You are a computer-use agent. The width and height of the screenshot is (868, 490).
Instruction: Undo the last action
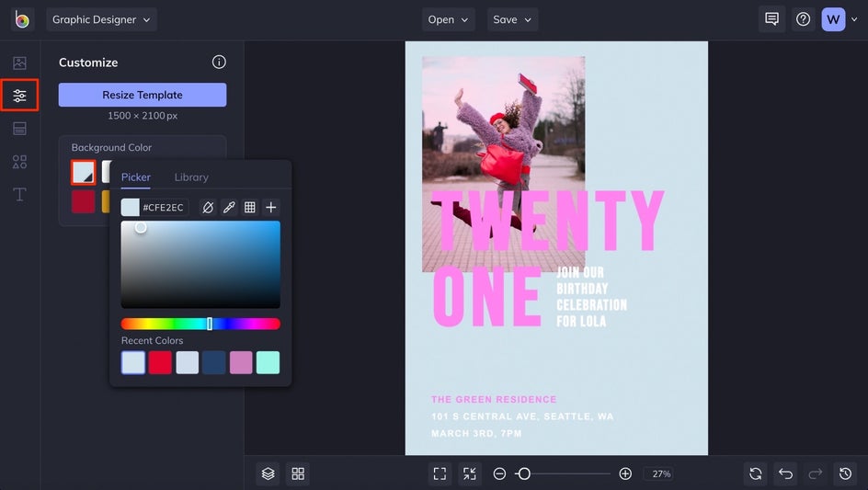[x=785, y=473]
